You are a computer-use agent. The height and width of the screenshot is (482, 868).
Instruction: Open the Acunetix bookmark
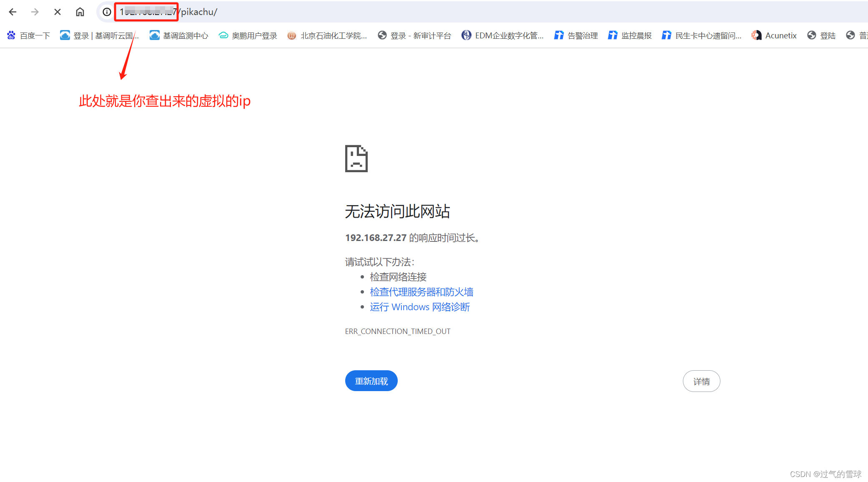tap(774, 35)
